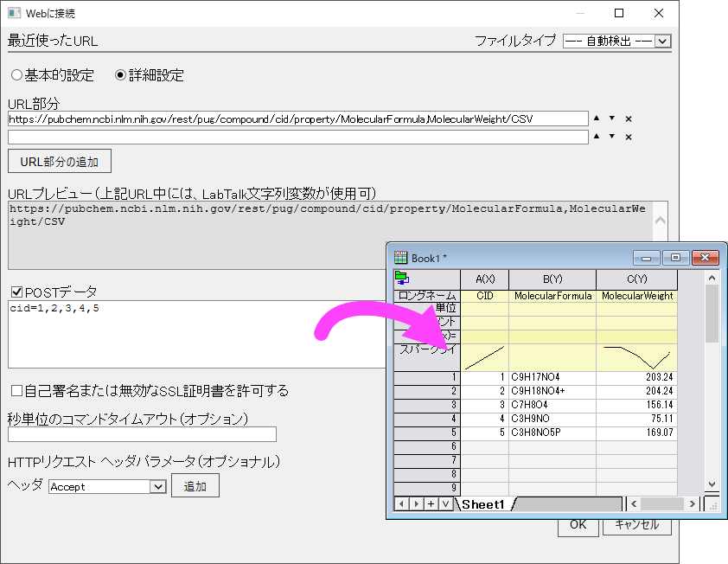Click first URL part input field
This screenshot has height=564, width=728.
tap(298, 119)
